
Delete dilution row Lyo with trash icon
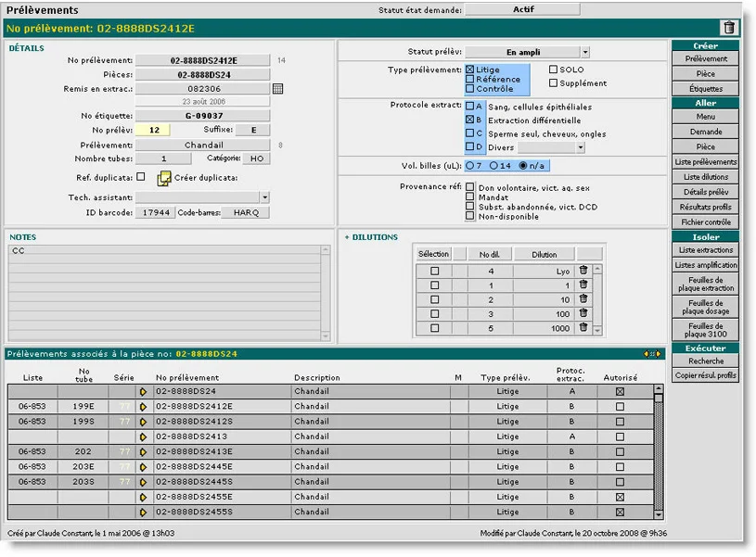click(x=583, y=271)
